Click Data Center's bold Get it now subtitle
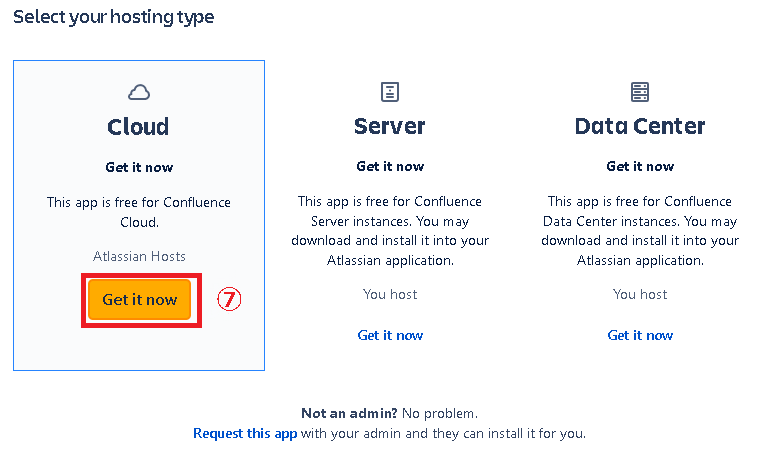 (640, 166)
